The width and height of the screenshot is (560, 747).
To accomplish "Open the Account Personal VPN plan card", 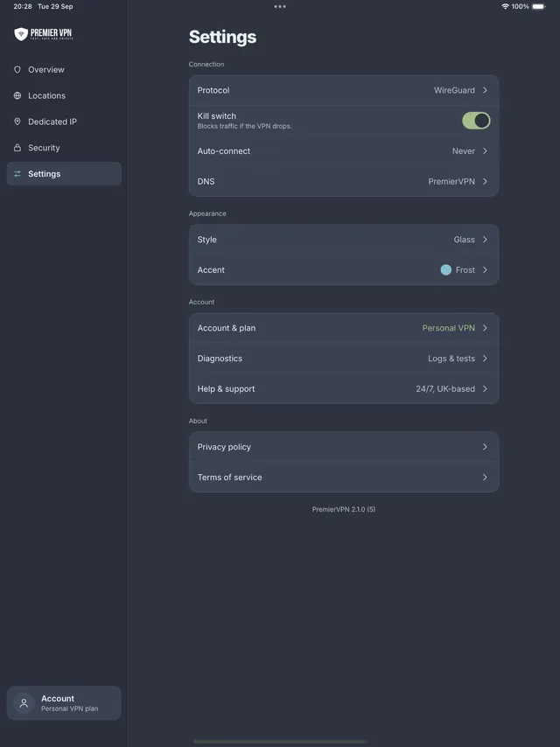I will (64, 703).
